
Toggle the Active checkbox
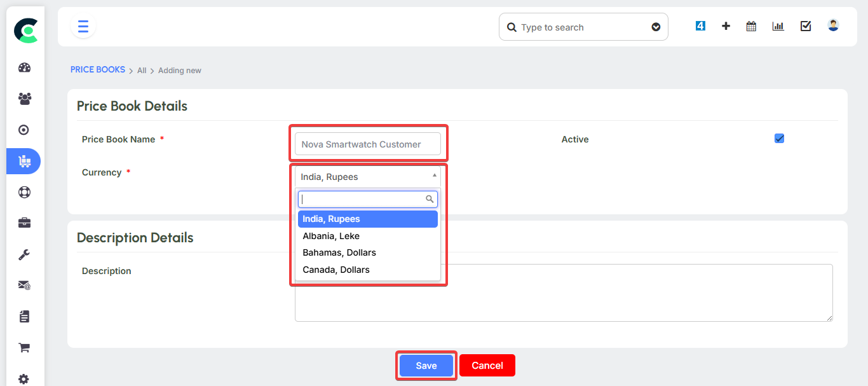tap(779, 139)
